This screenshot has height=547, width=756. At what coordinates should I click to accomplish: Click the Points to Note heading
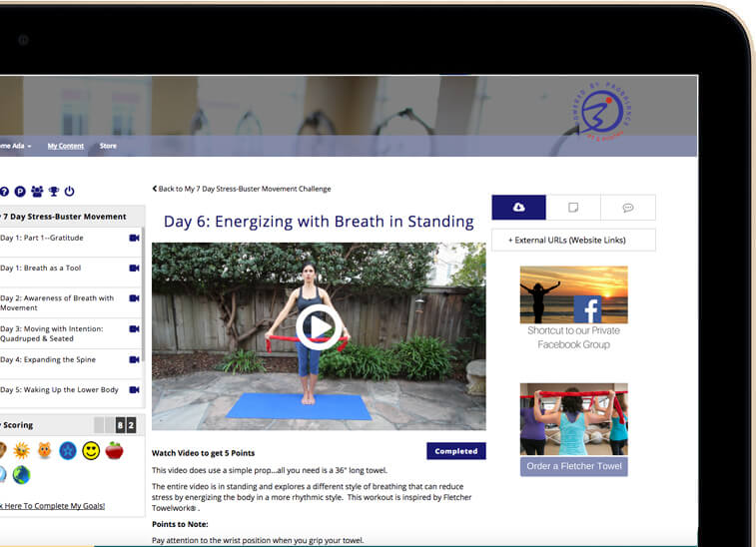pyautogui.click(x=180, y=524)
